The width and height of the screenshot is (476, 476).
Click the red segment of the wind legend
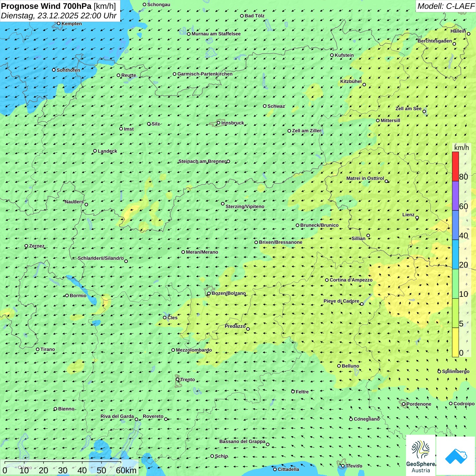[455, 166]
